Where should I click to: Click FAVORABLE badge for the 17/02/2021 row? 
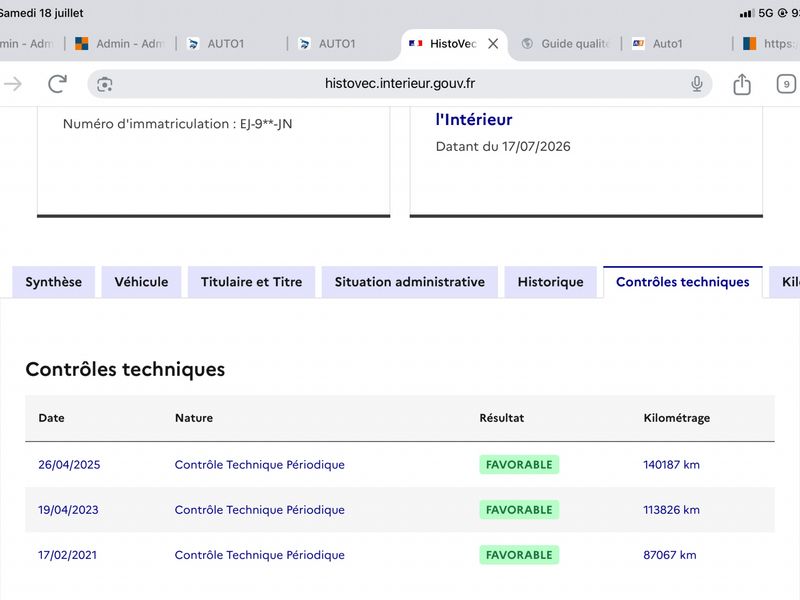[519, 555]
